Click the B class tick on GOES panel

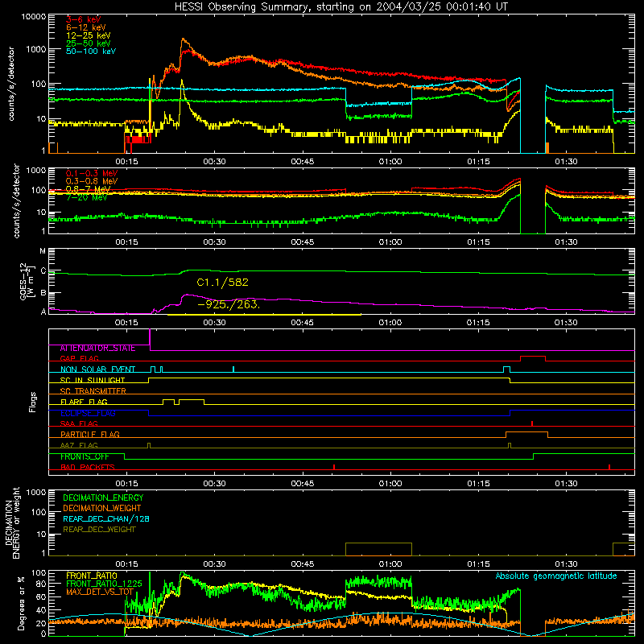(43, 293)
